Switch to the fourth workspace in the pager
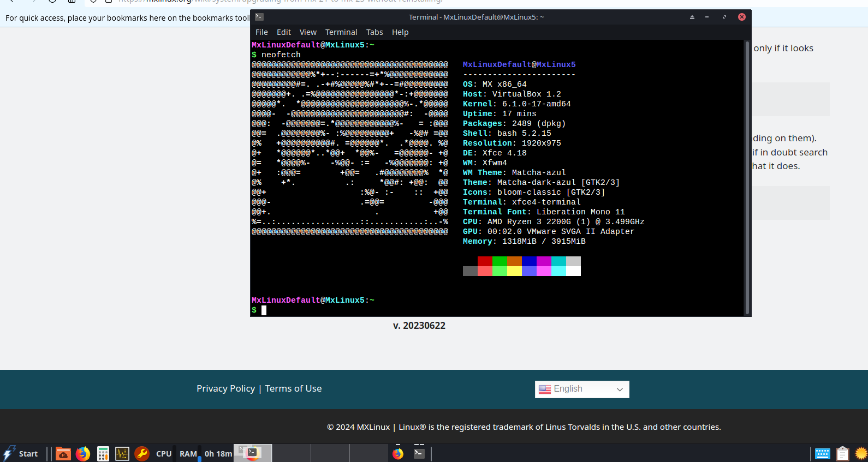Viewport: 868px width, 462px height. 368,453
